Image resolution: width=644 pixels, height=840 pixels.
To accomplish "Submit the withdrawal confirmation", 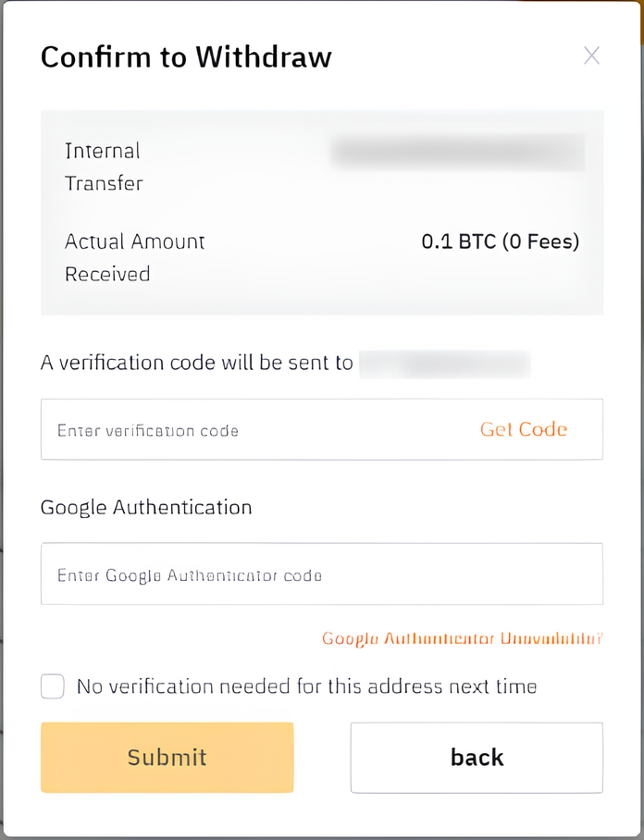I will [167, 758].
